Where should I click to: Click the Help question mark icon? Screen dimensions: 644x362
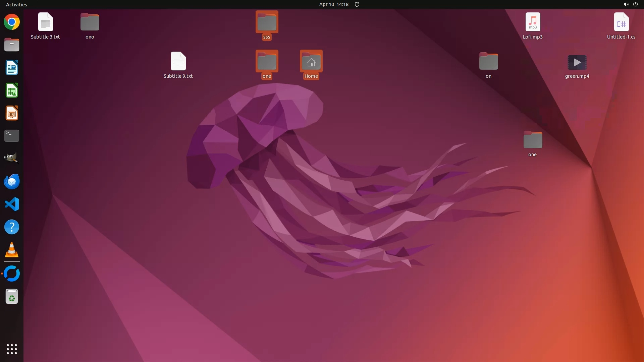(x=12, y=227)
